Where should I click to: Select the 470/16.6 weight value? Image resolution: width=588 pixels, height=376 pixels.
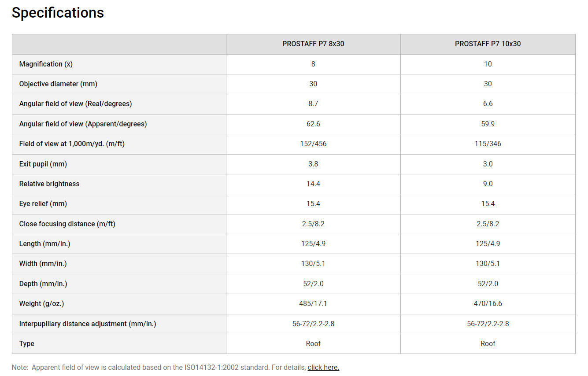tap(488, 303)
